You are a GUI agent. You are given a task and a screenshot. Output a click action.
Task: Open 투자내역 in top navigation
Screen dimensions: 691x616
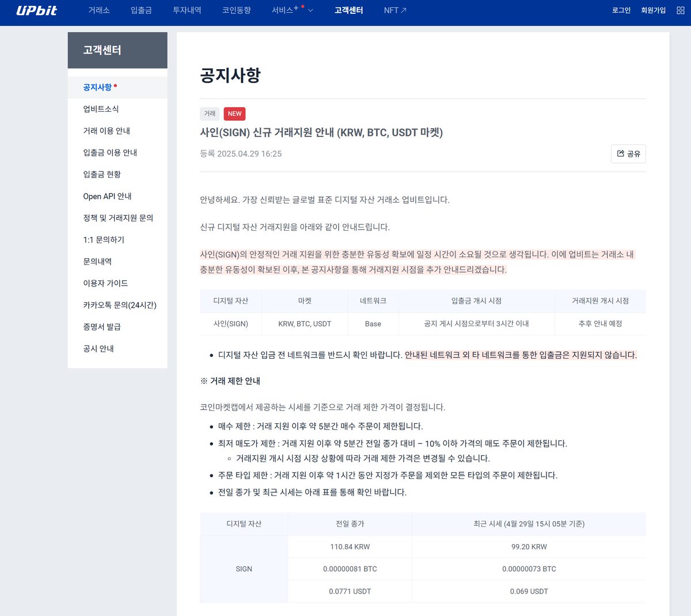coord(187,10)
